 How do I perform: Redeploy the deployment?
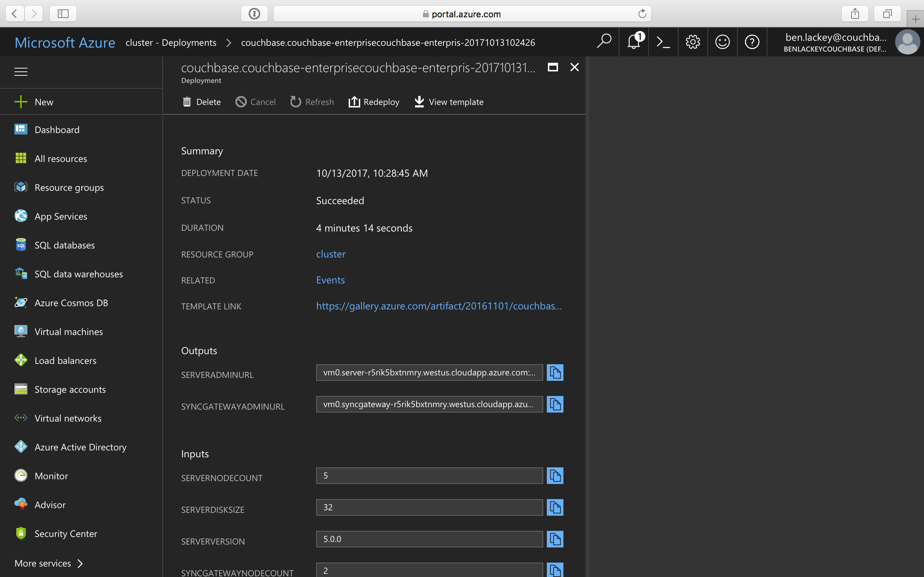click(374, 101)
